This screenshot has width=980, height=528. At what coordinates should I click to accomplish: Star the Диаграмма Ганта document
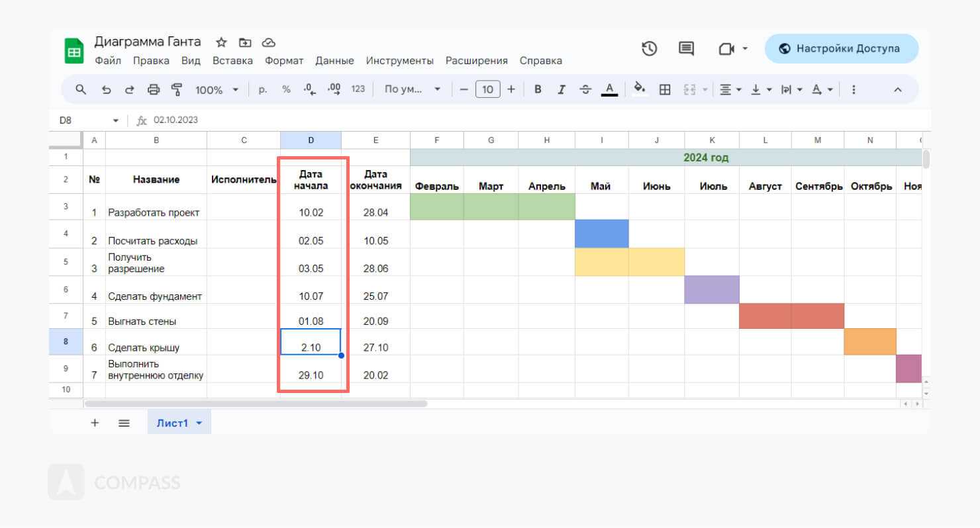221,42
